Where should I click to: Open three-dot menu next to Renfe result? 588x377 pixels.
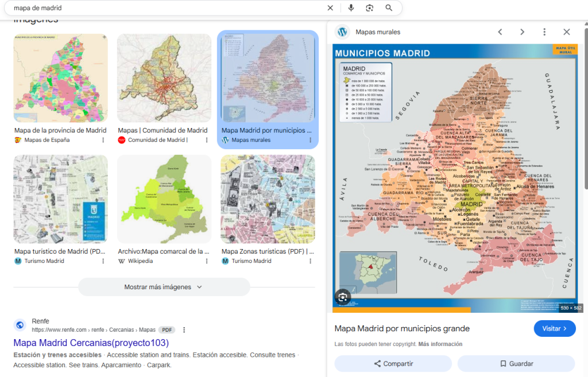click(184, 330)
